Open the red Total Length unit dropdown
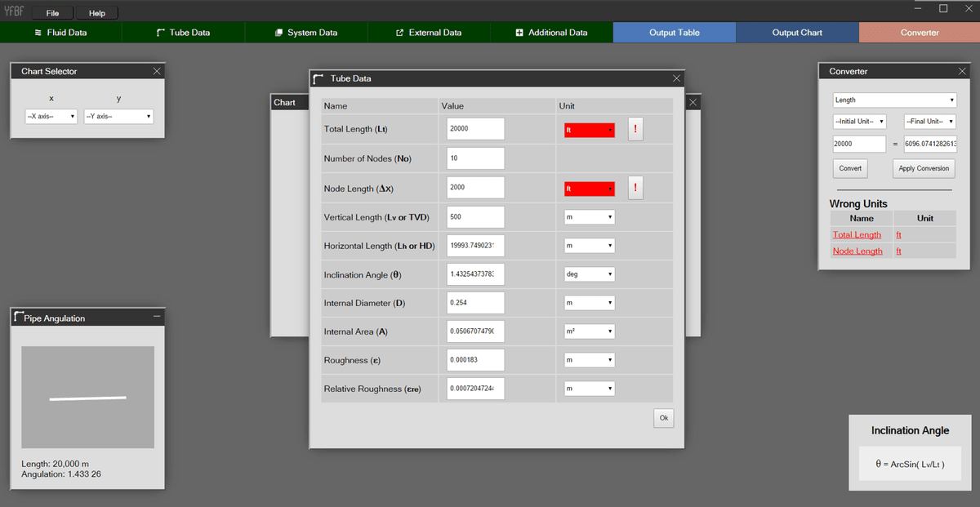The image size is (980, 507). tap(589, 130)
